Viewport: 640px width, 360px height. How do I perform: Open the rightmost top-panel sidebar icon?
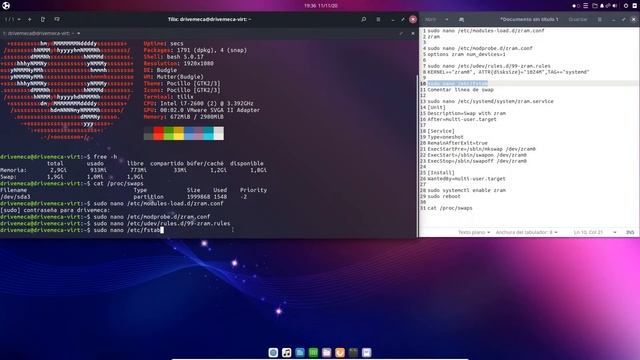635,6
